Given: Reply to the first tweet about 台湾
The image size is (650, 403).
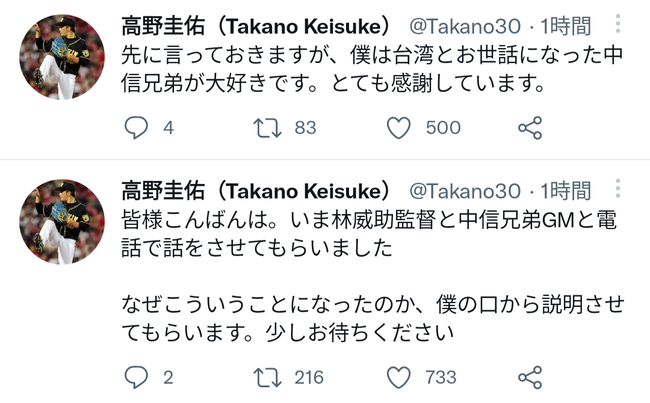Looking at the screenshot, I should click(137, 128).
